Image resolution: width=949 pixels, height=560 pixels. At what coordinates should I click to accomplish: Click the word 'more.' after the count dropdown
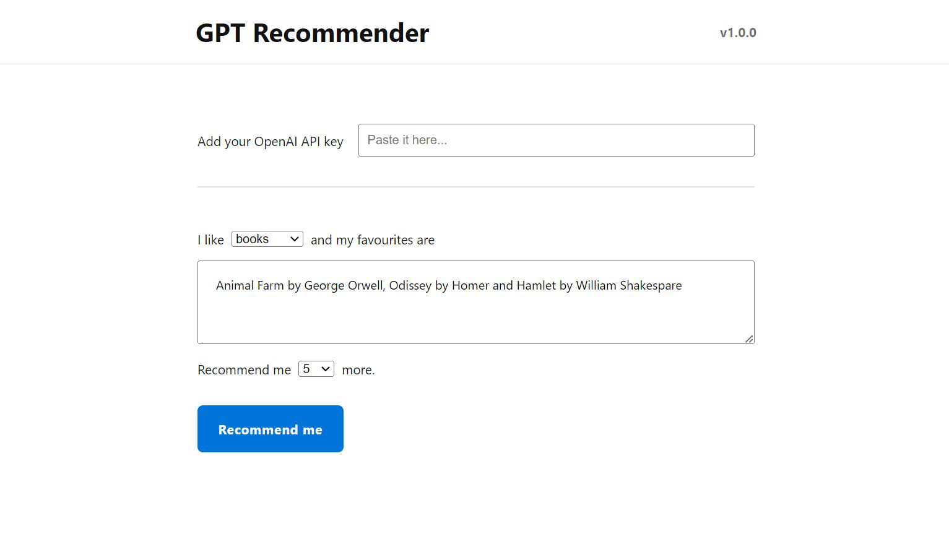pyautogui.click(x=358, y=369)
